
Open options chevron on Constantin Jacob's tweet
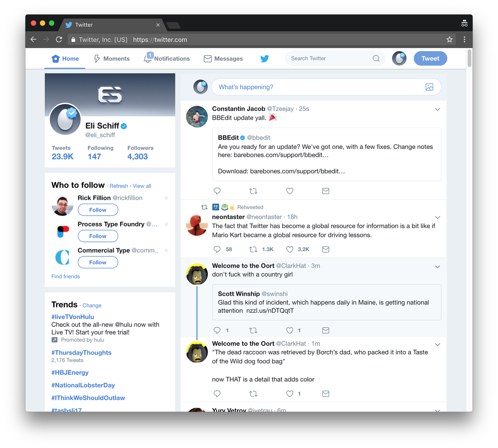437,109
